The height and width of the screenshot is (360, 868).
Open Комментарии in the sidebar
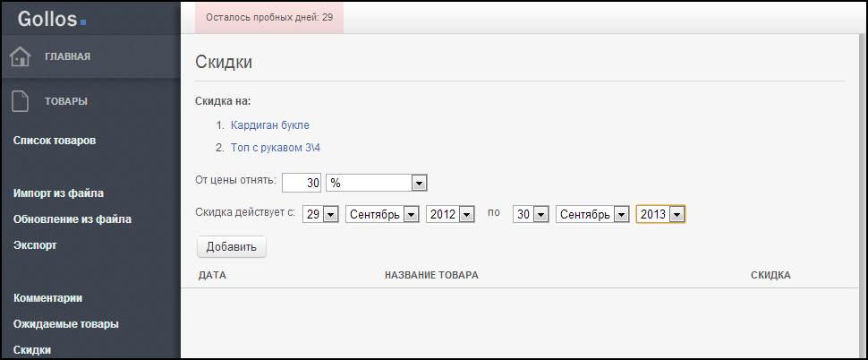click(x=47, y=298)
